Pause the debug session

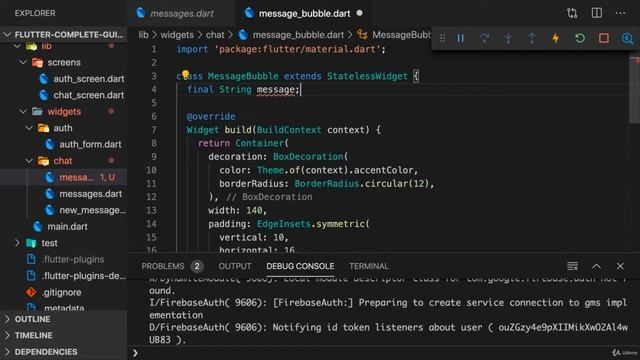[x=460, y=38]
